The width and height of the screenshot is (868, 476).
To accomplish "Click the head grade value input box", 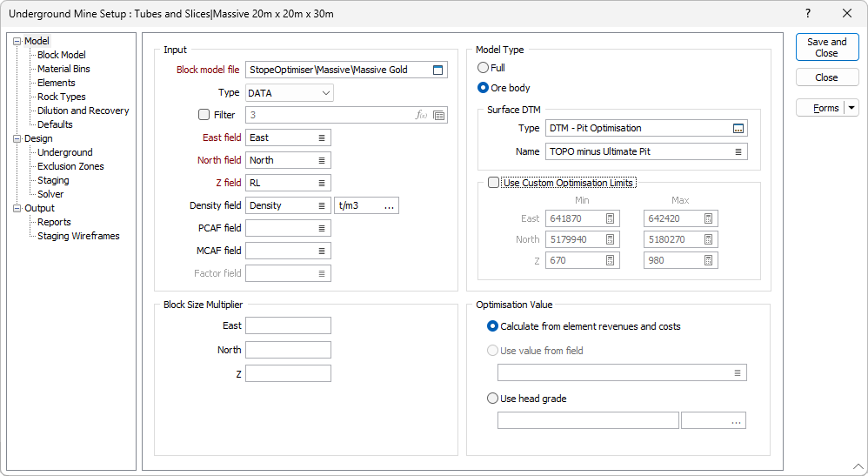I will (x=588, y=420).
